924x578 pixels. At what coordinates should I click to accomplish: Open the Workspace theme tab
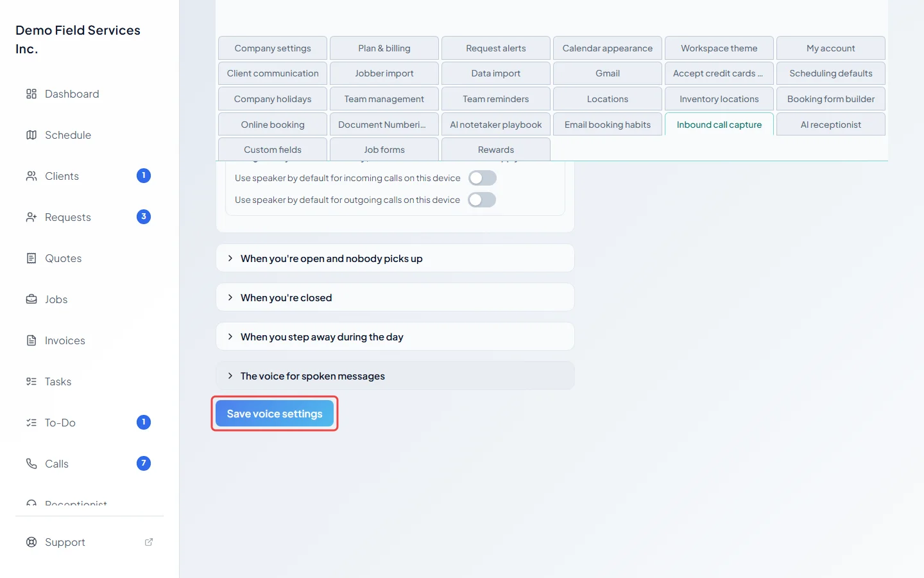pyautogui.click(x=719, y=48)
